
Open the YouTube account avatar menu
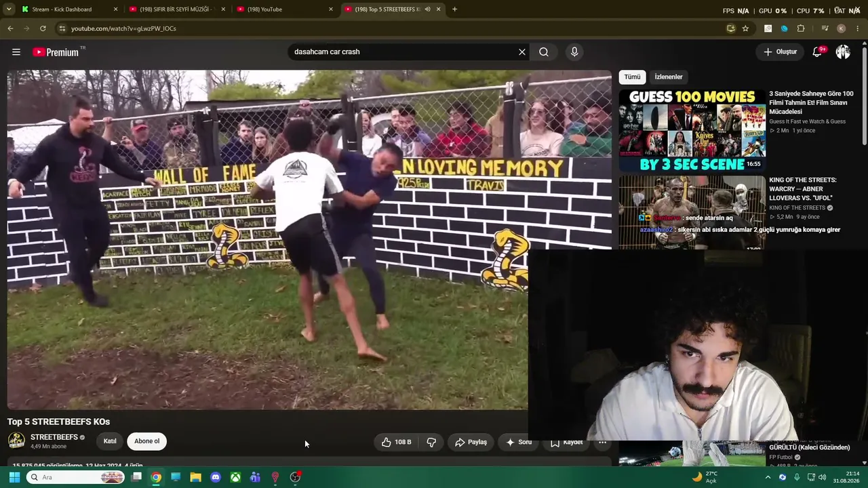click(843, 52)
